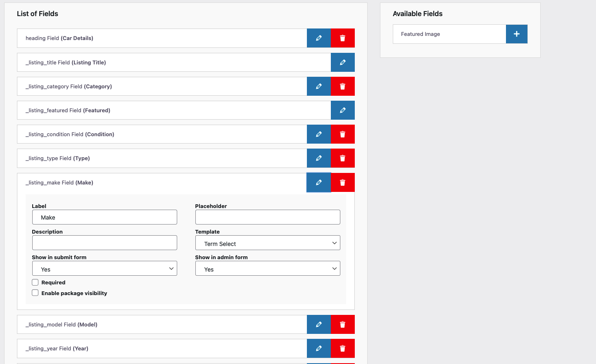This screenshot has height=364, width=596.
Task: Click the Label input containing Make
Action: [104, 217]
